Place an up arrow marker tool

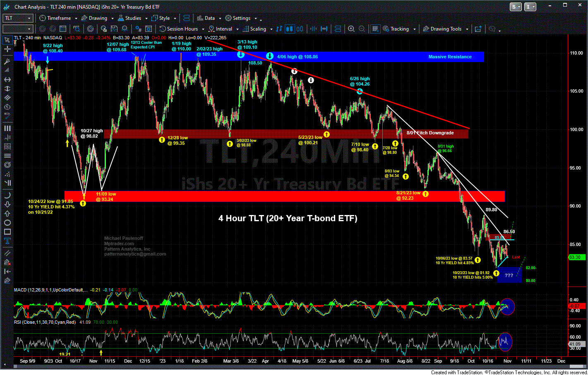tap(7, 213)
